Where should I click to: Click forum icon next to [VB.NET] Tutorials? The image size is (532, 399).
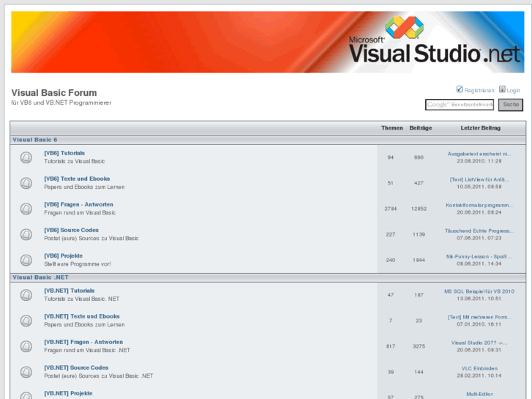click(26, 295)
